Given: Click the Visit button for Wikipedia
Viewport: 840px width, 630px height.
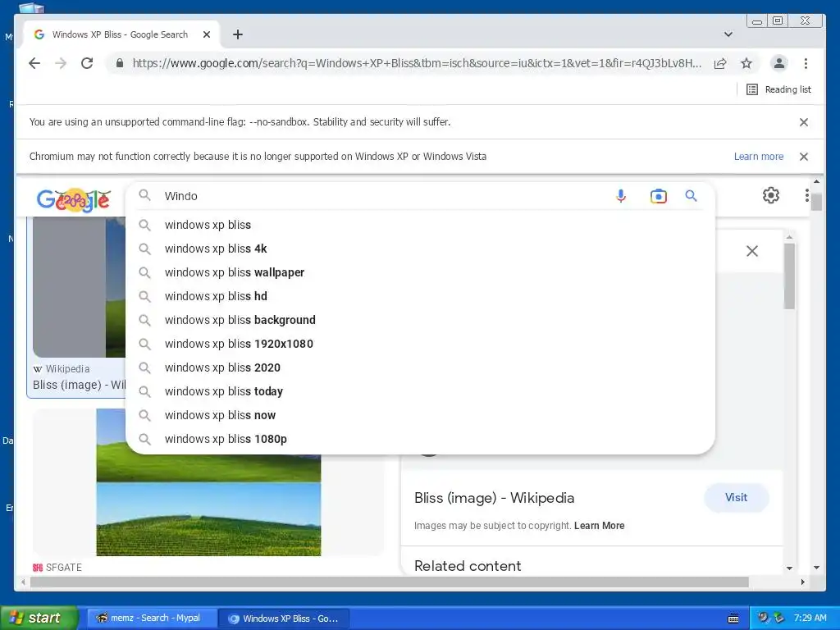Looking at the screenshot, I should [736, 498].
